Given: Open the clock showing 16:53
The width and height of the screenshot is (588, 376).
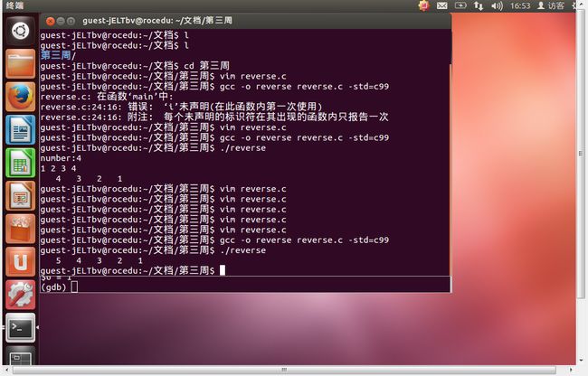Looking at the screenshot, I should tap(520, 5).
